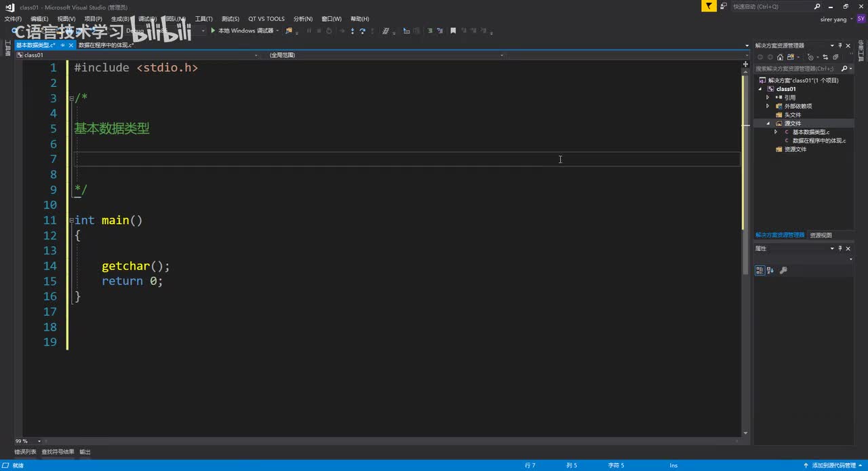Screen dimensions: 868x471
Task: Open the 文件(F) menu
Action: tap(13, 19)
